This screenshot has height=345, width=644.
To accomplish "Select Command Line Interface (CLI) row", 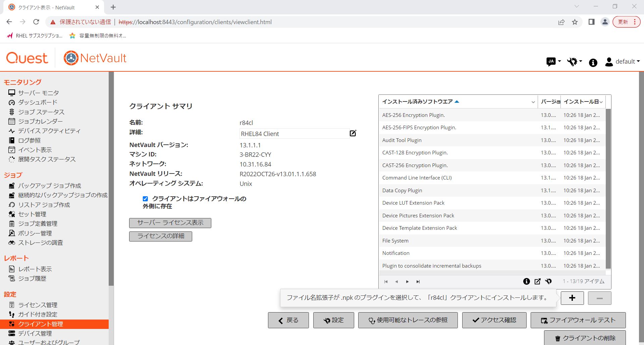I will pyautogui.click(x=492, y=178).
